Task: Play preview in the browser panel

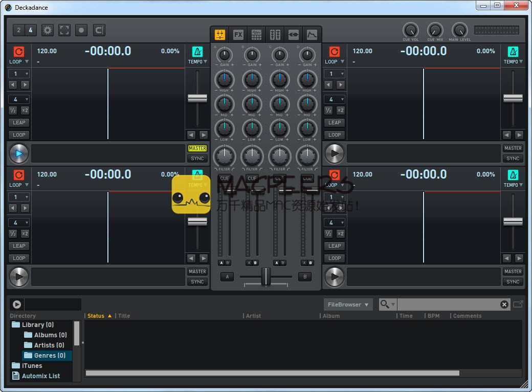Action: (x=17, y=304)
